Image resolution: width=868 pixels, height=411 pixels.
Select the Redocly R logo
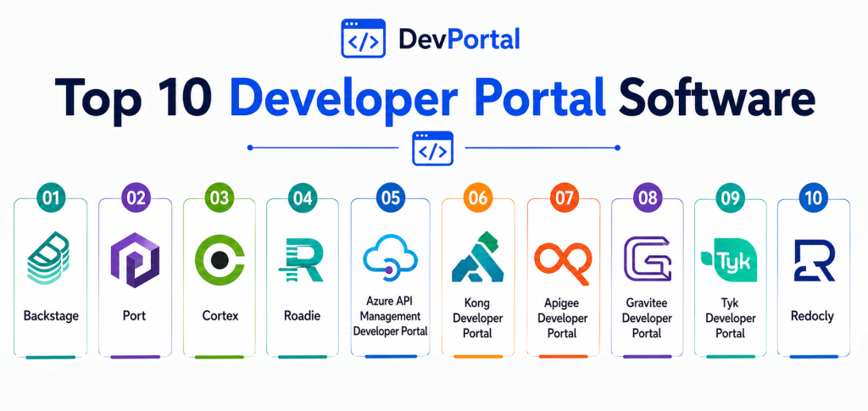coord(814,260)
